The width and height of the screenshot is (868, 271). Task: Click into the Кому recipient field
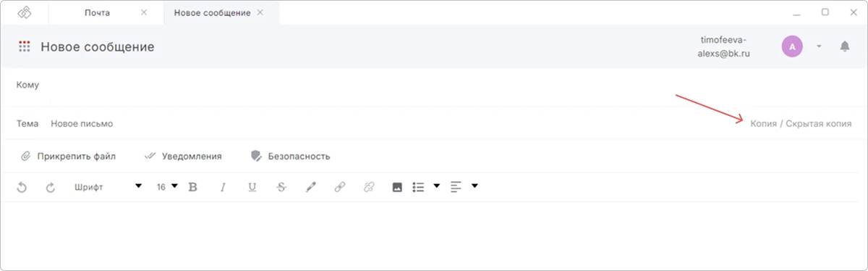click(x=434, y=86)
